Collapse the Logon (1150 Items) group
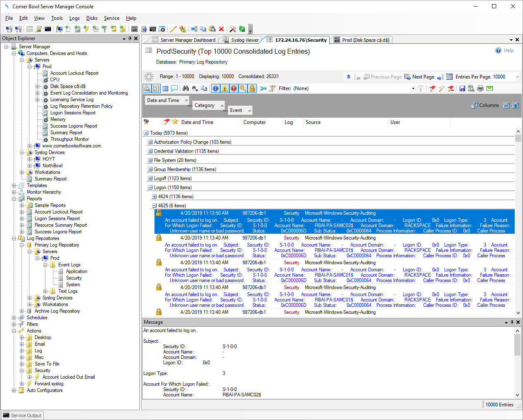 (x=150, y=187)
